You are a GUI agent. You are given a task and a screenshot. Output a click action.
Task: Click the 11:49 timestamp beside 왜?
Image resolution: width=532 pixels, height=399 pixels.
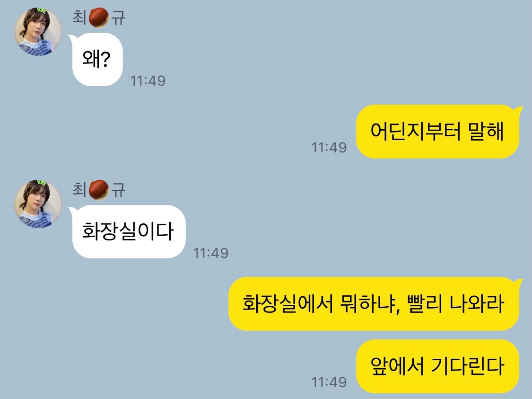coord(148,81)
